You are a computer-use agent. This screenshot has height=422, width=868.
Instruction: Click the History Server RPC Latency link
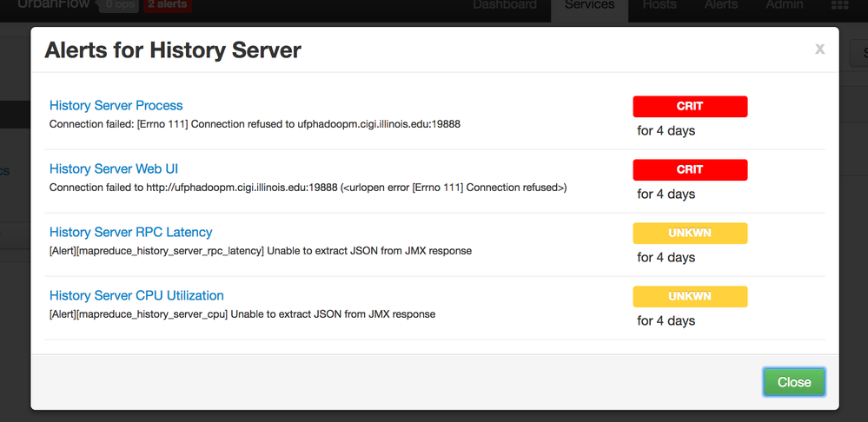[x=131, y=233]
